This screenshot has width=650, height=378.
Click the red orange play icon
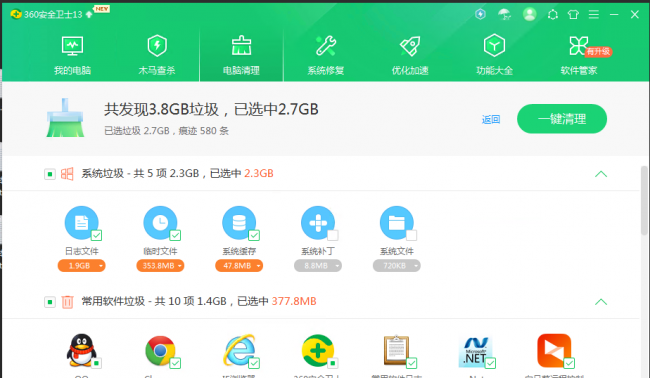click(x=554, y=351)
